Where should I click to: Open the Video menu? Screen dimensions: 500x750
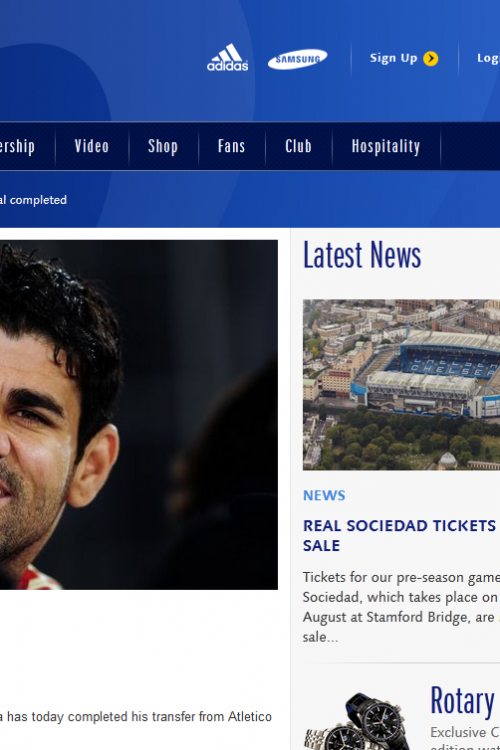pyautogui.click(x=91, y=146)
